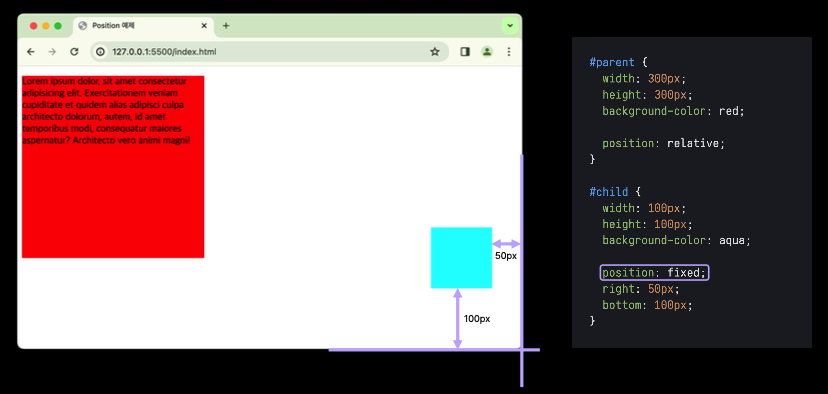Reload the page with the refresh icon
This screenshot has width=828, height=394.
(74, 52)
